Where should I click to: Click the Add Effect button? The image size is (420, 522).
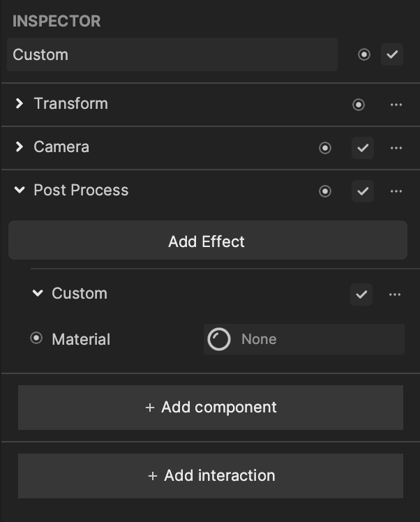pyautogui.click(x=208, y=240)
